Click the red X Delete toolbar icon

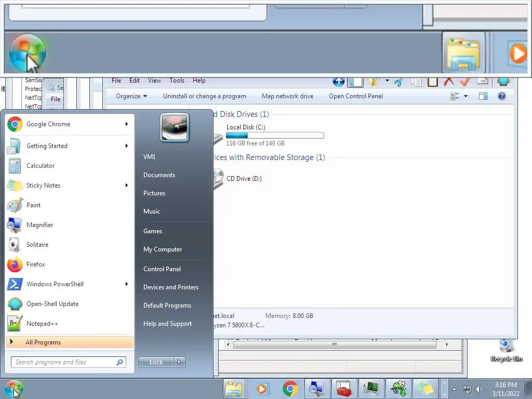tap(448, 82)
